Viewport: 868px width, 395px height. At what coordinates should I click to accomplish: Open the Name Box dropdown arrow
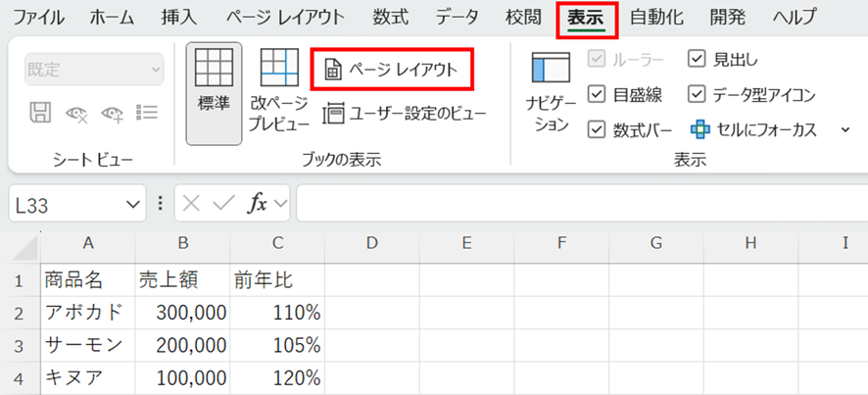pos(134,204)
